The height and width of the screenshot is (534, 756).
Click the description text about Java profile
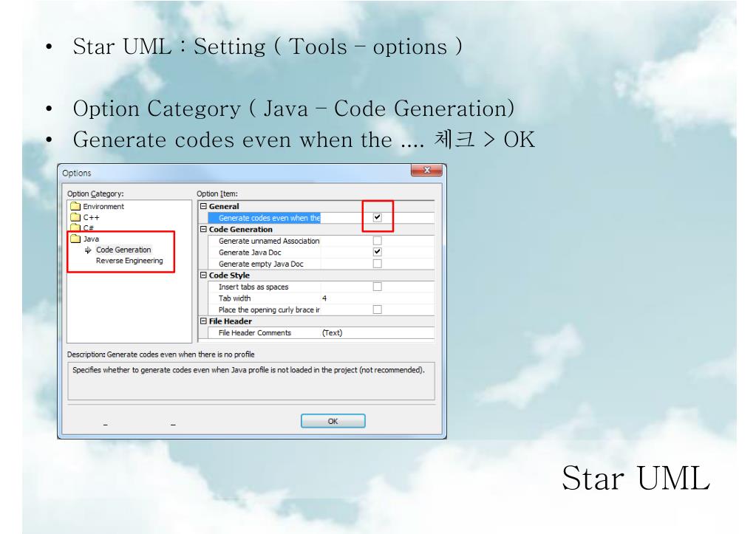[248, 370]
